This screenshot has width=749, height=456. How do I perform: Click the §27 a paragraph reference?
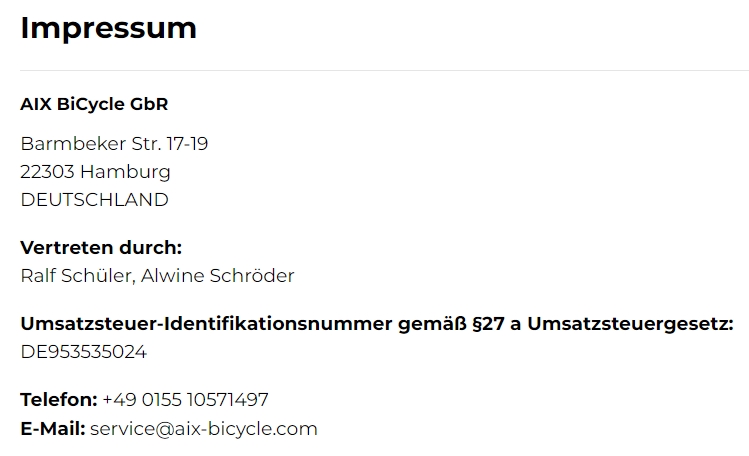pyautogui.click(x=496, y=324)
